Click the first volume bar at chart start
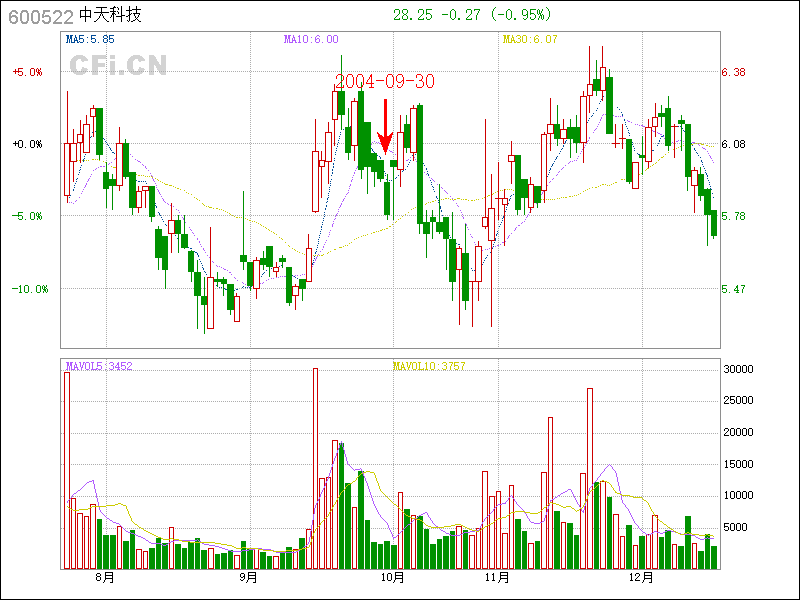The width and height of the screenshot is (800, 600). (67, 471)
